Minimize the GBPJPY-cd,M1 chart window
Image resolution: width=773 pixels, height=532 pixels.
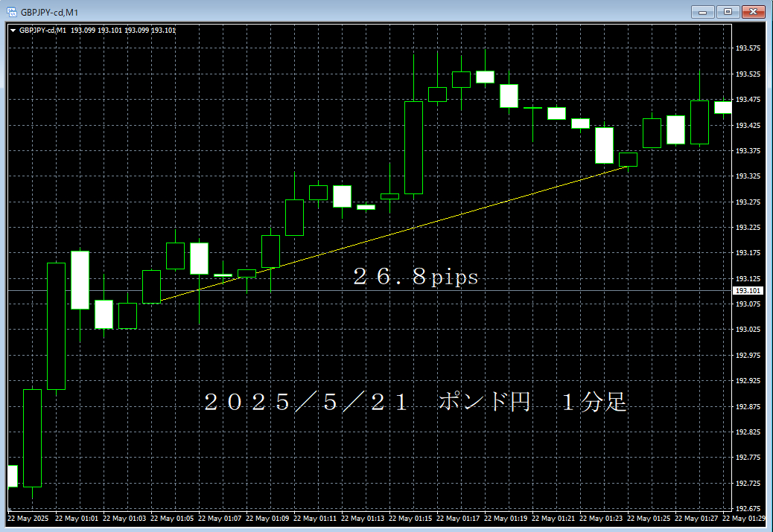(702, 12)
